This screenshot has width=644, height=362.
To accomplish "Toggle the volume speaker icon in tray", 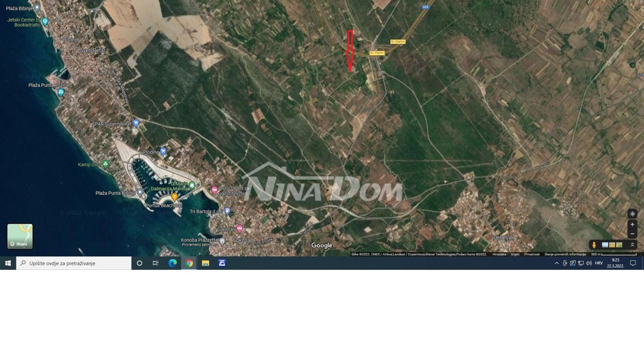I will point(589,263).
